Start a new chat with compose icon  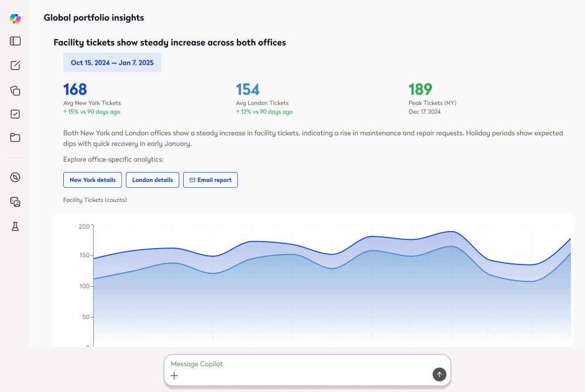(x=15, y=66)
